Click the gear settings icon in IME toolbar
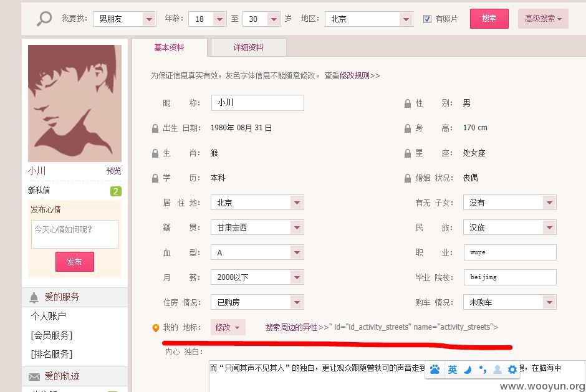Viewport: 586px width, 392px height. click(x=512, y=370)
